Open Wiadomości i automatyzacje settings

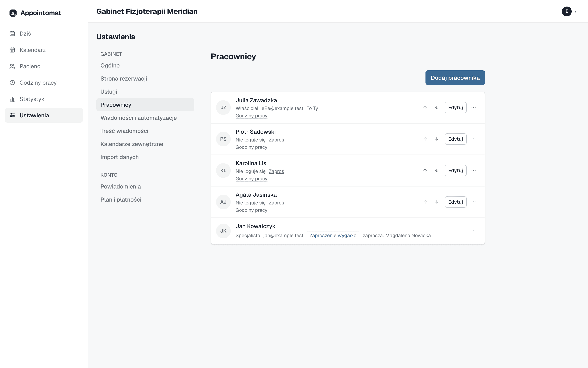coord(145,118)
